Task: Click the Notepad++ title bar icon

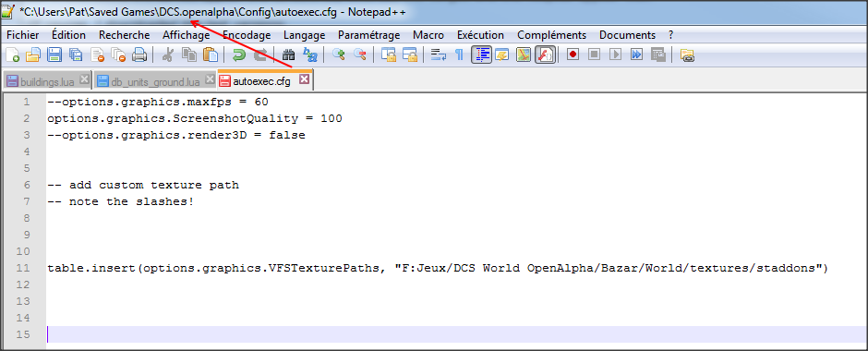Action: coord(8,11)
